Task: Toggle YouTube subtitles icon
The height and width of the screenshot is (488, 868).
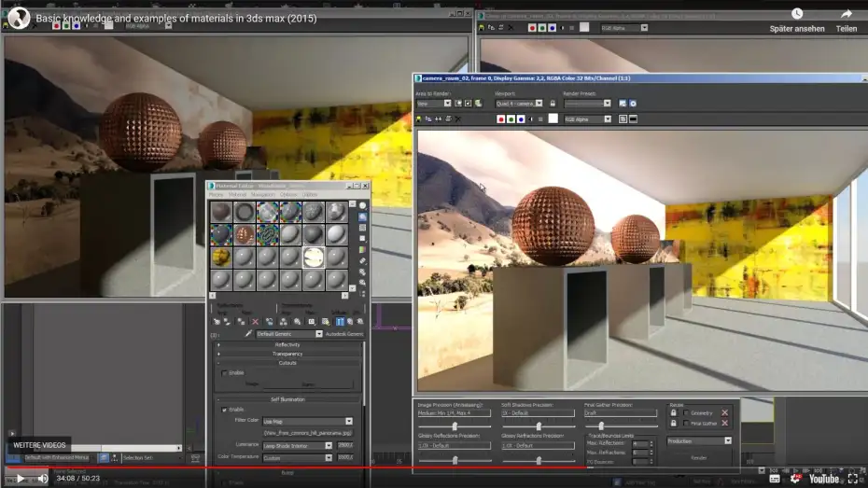Action: [x=775, y=479]
